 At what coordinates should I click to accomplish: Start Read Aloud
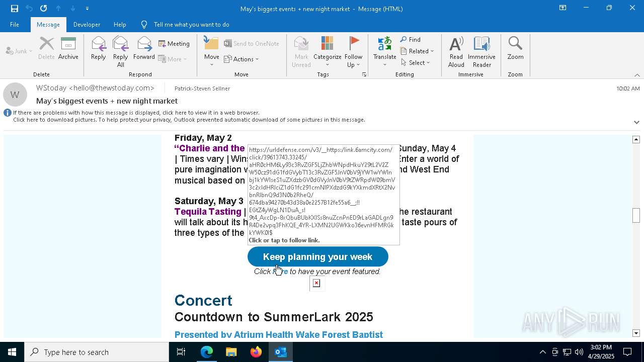tap(456, 52)
